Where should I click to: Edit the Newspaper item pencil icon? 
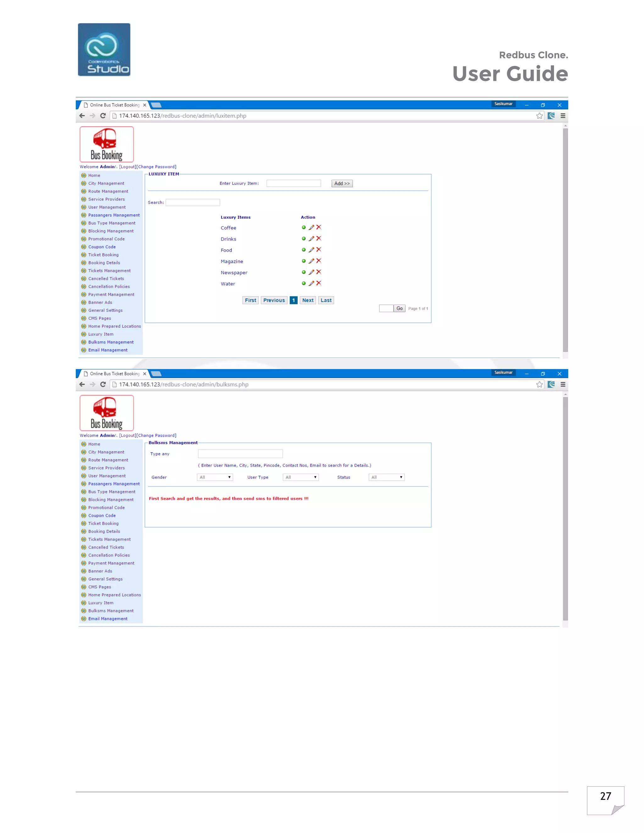point(311,272)
